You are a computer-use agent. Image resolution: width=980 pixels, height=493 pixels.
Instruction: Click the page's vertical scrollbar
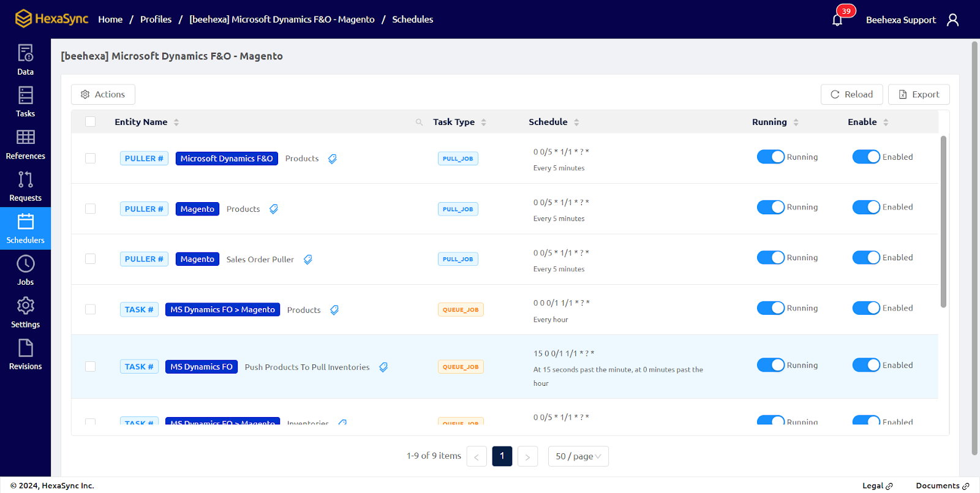point(974,248)
